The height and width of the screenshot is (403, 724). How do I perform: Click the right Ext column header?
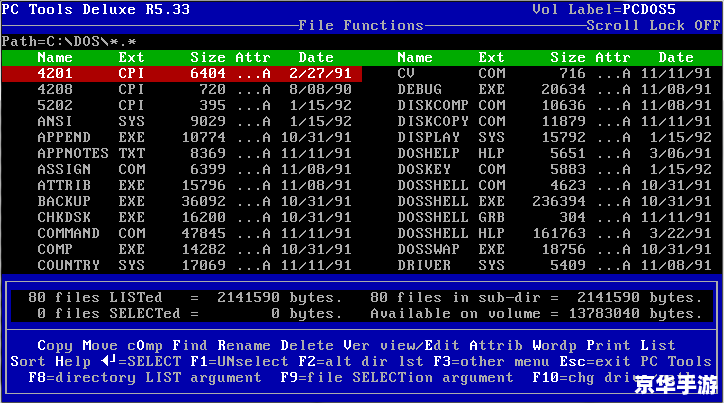(492, 58)
